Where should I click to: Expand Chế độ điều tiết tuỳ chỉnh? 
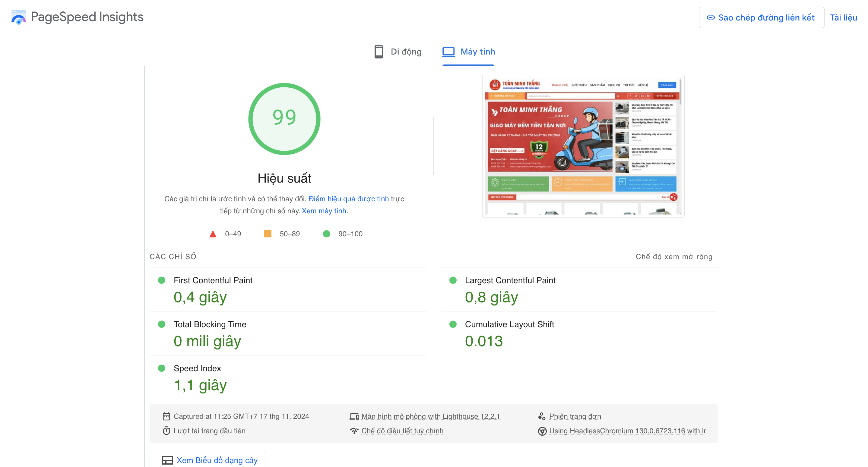(402, 431)
